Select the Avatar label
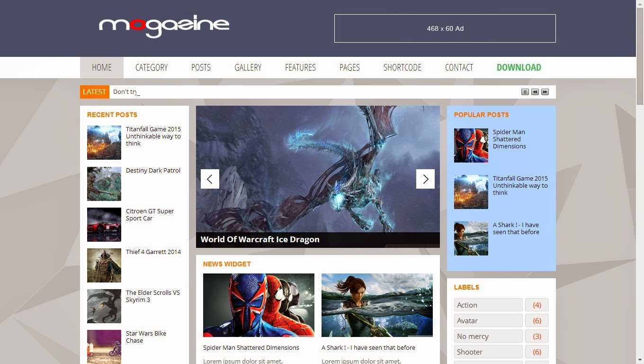The width and height of the screenshot is (644, 364). (488, 320)
